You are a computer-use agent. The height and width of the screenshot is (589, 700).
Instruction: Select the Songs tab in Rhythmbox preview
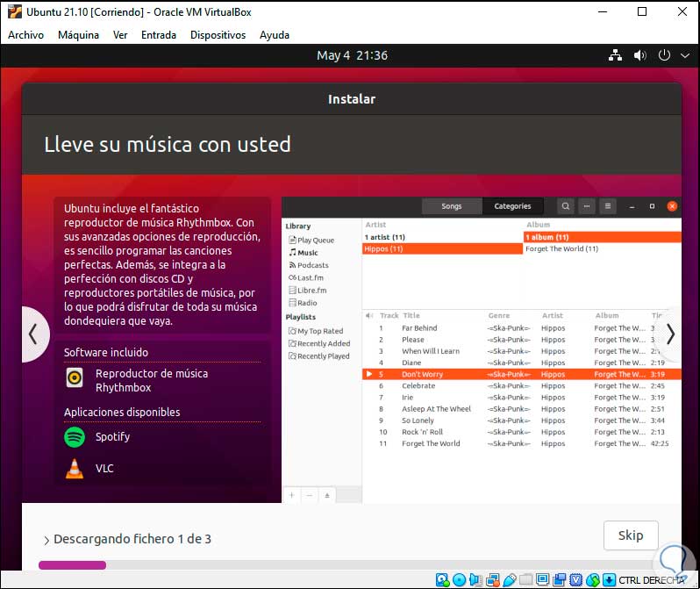(452, 206)
